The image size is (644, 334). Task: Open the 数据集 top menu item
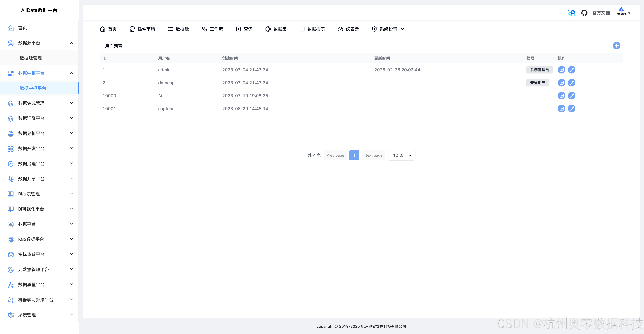(276, 29)
